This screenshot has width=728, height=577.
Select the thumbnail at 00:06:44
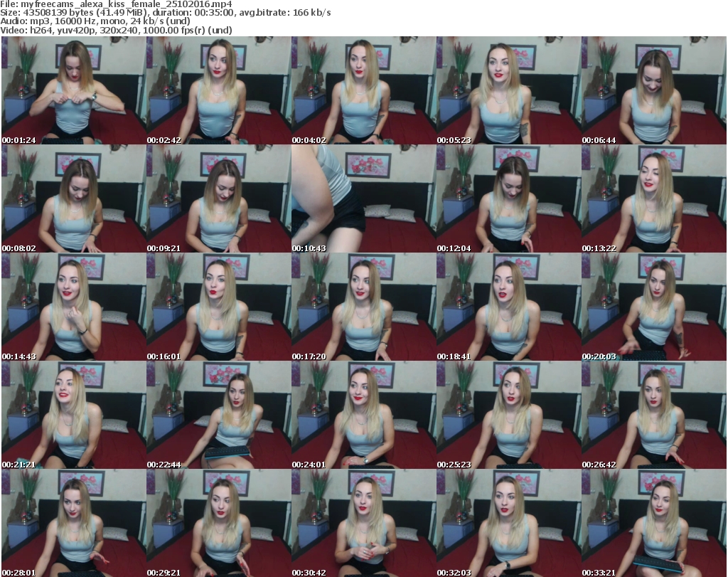click(x=653, y=90)
